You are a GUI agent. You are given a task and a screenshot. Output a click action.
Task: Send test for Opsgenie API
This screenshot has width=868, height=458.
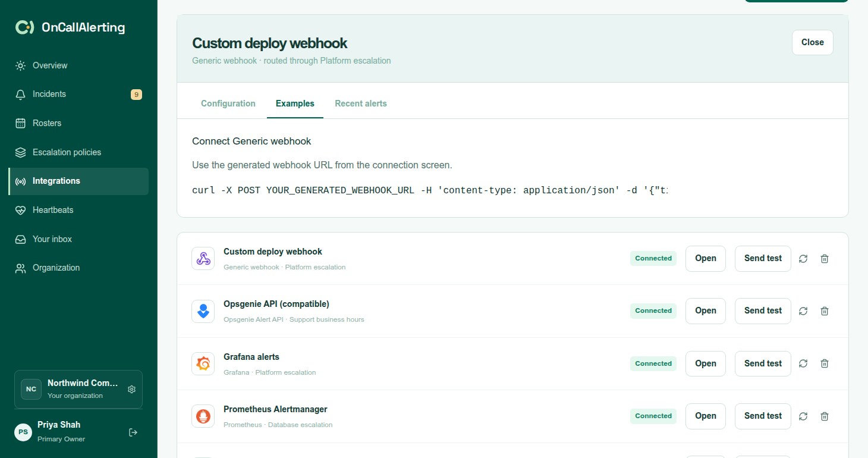click(x=763, y=310)
